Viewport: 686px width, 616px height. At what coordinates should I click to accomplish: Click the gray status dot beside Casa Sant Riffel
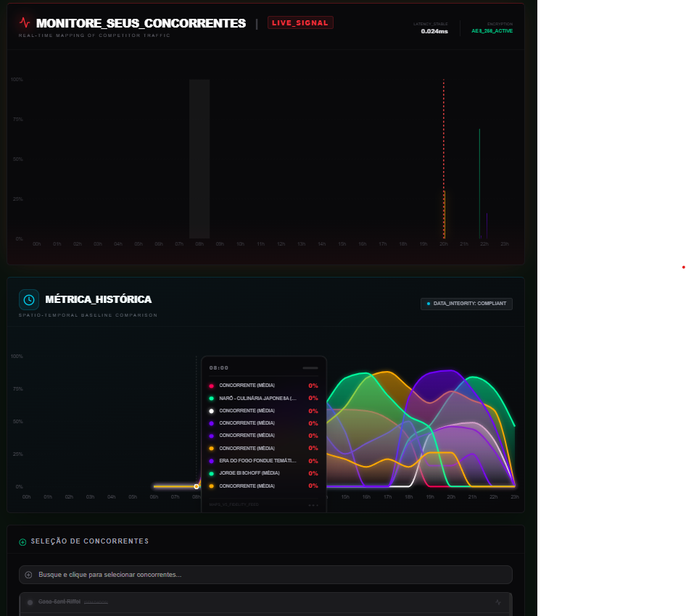coord(30,602)
